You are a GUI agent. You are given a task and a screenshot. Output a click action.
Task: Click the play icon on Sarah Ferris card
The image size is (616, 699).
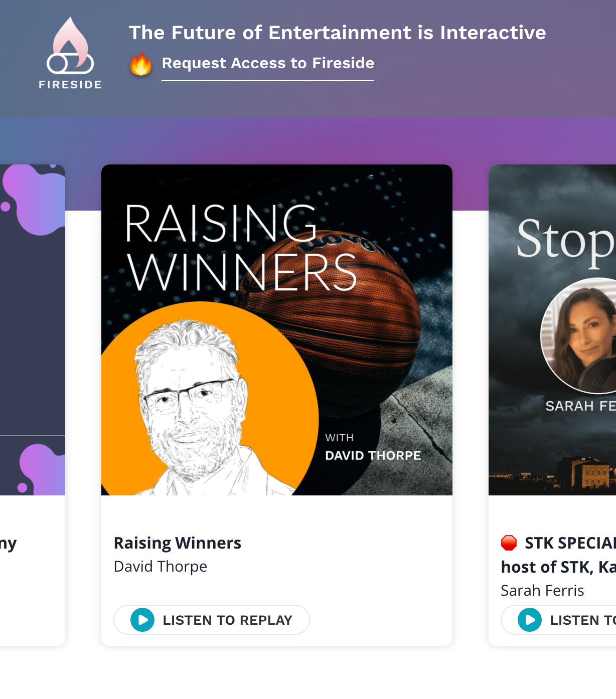[530, 620]
